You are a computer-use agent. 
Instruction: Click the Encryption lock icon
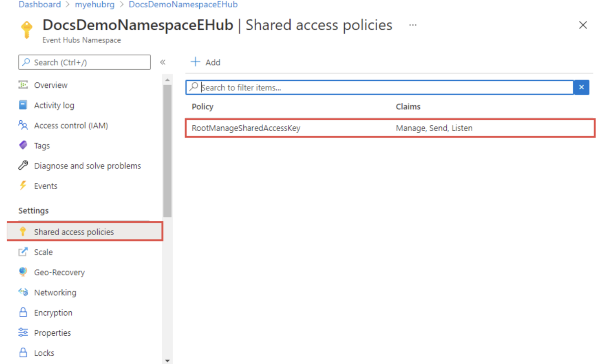(23, 312)
